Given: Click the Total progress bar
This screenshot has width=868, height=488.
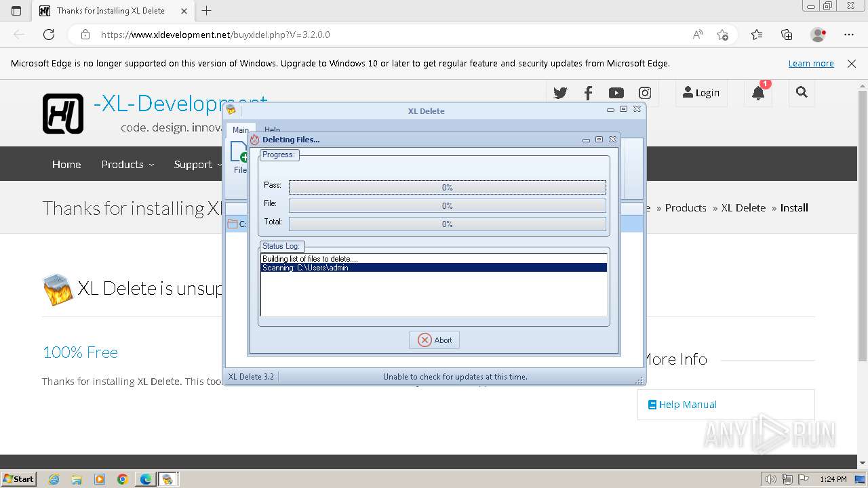Looking at the screenshot, I should tap(448, 224).
